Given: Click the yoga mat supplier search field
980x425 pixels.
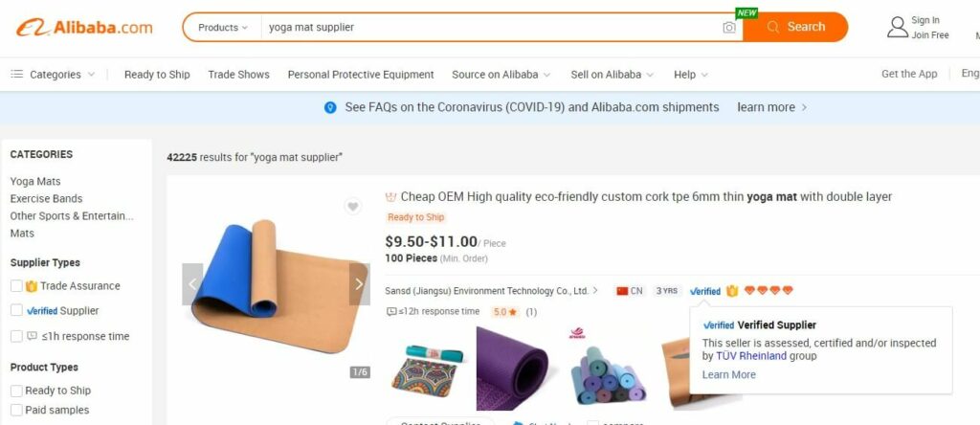Looking at the screenshot, I should pyautogui.click(x=491, y=28).
